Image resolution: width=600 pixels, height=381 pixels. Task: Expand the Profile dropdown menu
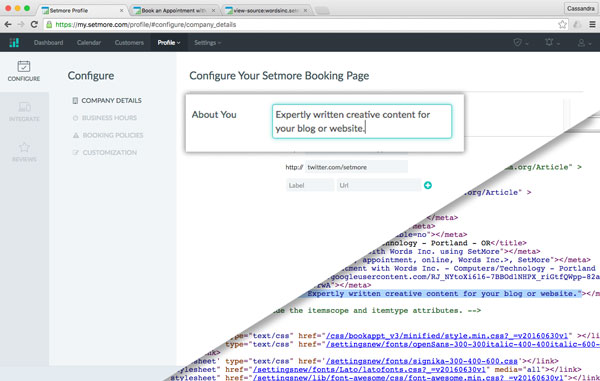(x=169, y=42)
